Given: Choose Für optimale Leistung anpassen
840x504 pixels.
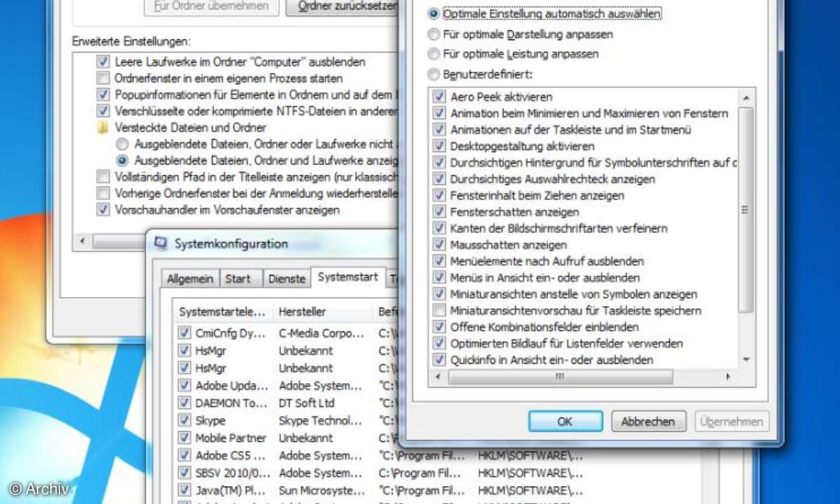Looking at the screenshot, I should point(434,53).
